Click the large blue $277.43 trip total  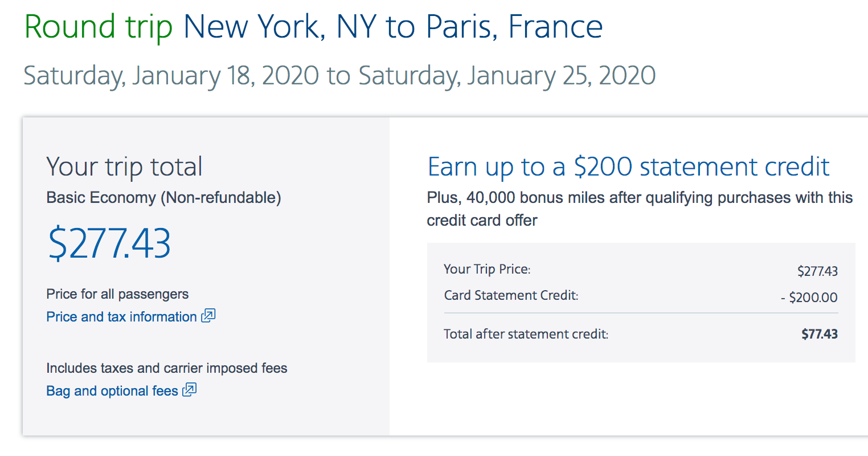109,243
